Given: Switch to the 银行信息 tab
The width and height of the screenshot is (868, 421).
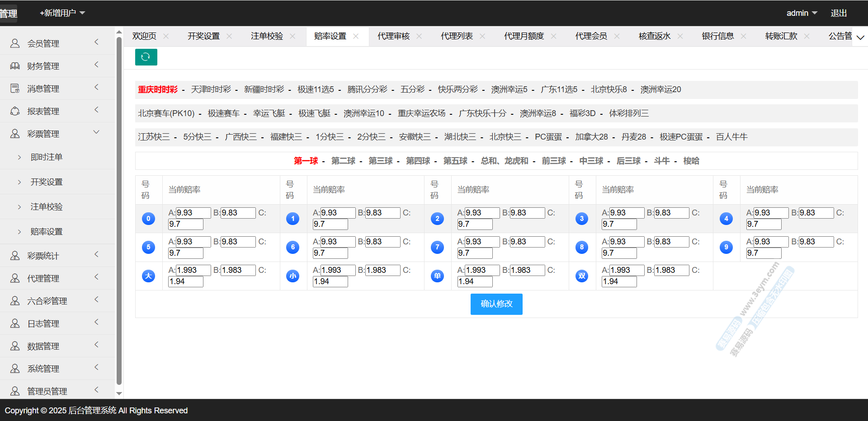Looking at the screenshot, I should 717,36.
